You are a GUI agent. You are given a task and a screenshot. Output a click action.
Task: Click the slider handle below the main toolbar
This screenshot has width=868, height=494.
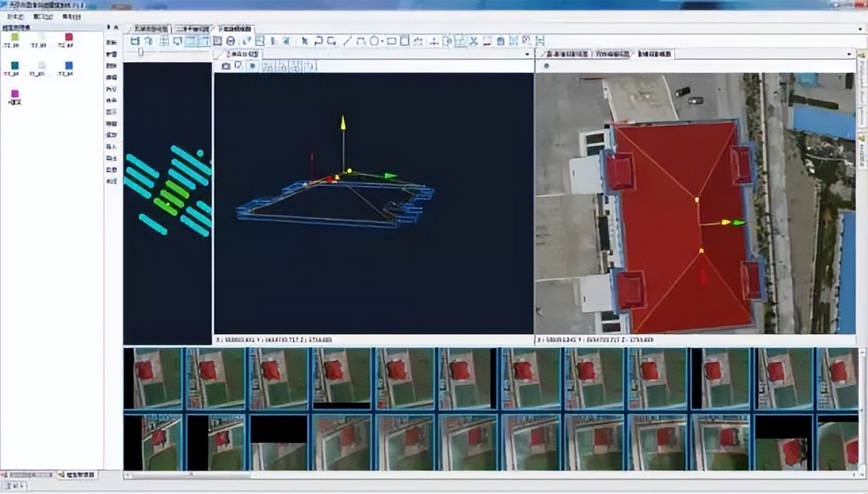(x=140, y=52)
